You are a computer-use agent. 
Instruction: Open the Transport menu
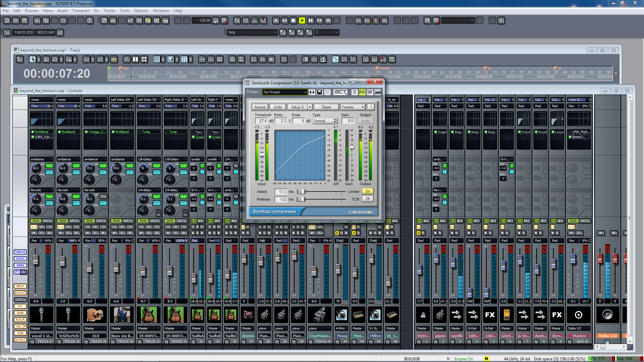coord(80,11)
